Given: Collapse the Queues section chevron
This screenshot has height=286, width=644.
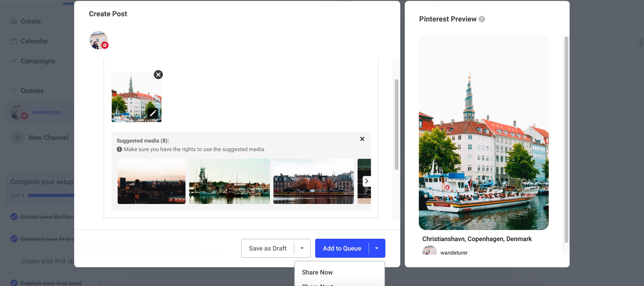Looking at the screenshot, I should click(14, 90).
